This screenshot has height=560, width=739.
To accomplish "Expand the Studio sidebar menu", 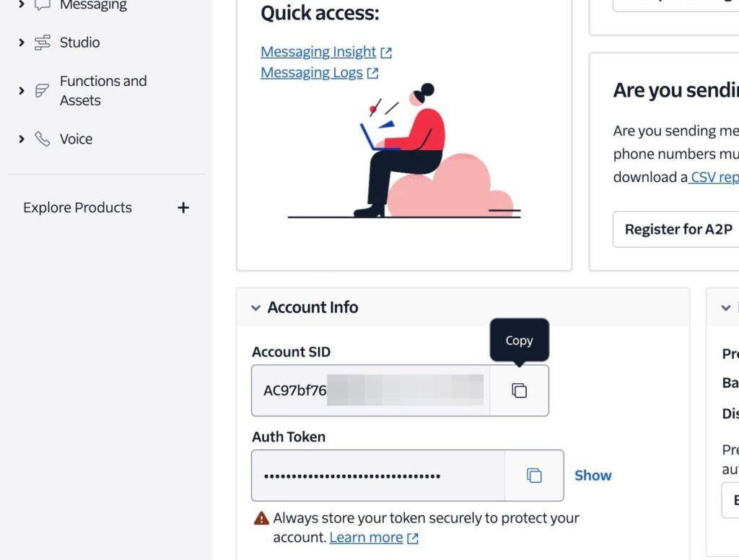I will click(22, 43).
